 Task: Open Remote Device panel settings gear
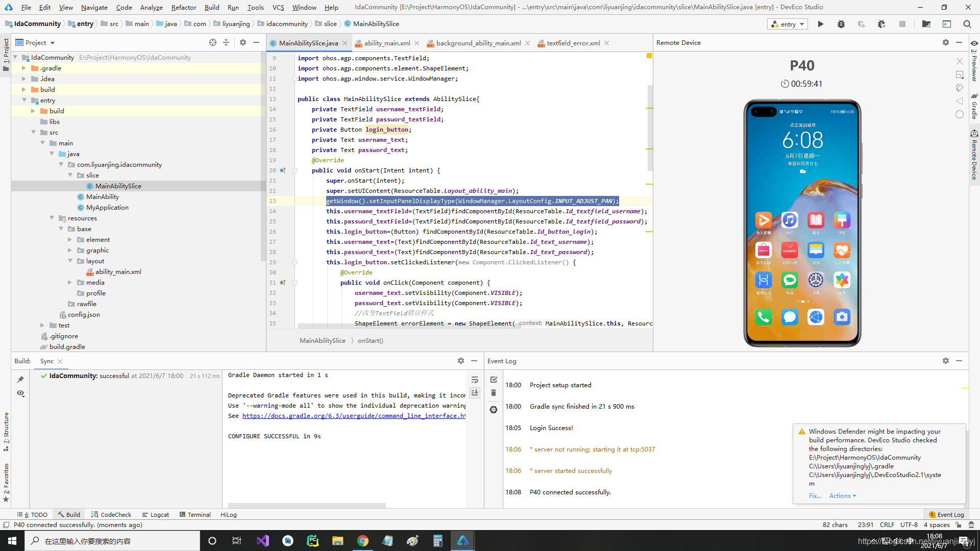coord(946,42)
